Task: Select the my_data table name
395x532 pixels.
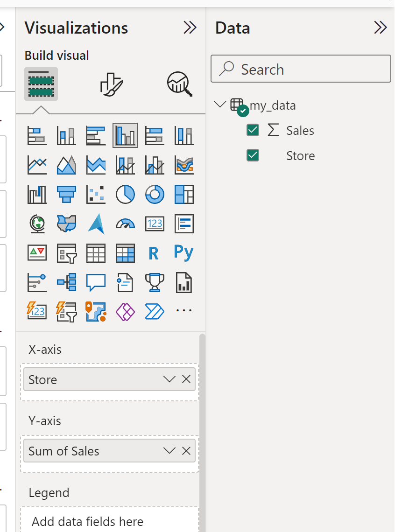Action: tap(273, 105)
